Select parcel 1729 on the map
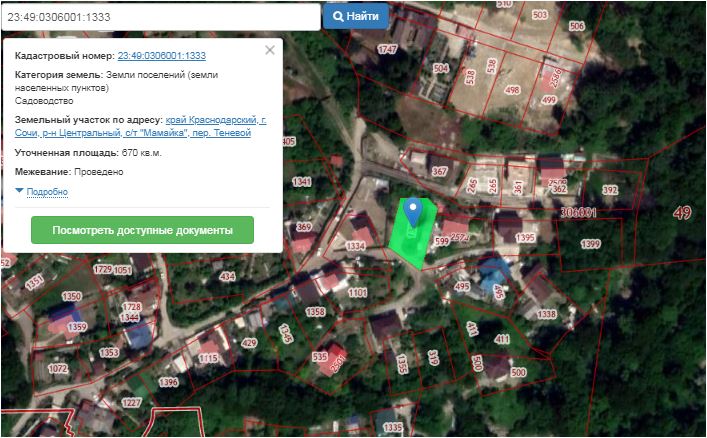The height and width of the screenshot is (438, 707). click(103, 269)
